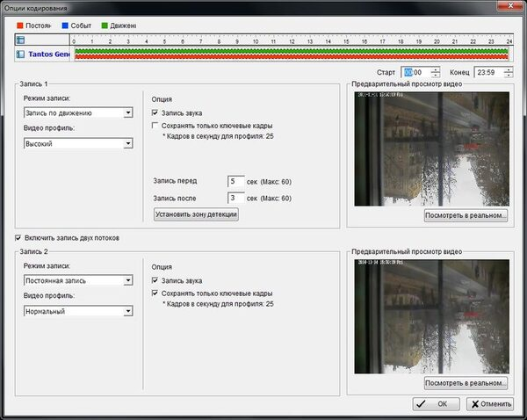Click Посмотреть в реальном button for Запись 1
Viewport: 527px width, 420px height.
click(466, 215)
